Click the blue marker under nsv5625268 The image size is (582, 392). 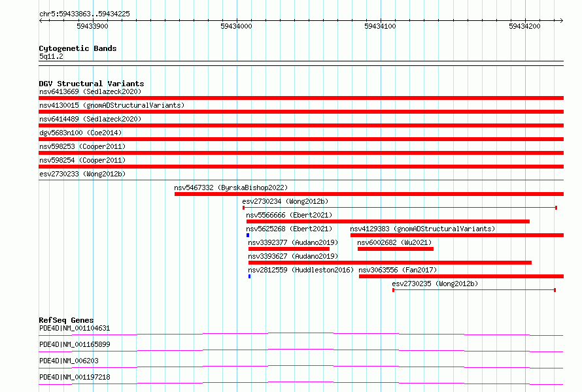coord(248,235)
